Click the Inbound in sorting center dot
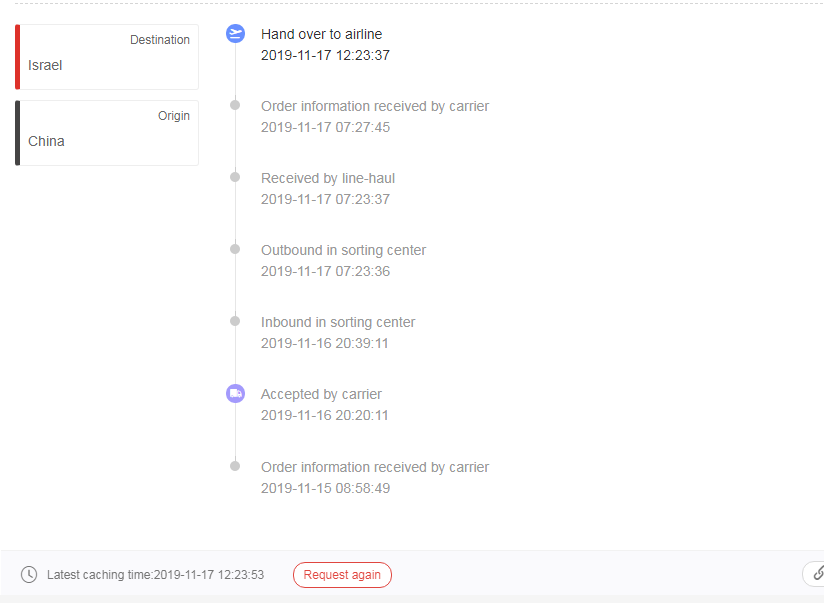 coord(235,321)
